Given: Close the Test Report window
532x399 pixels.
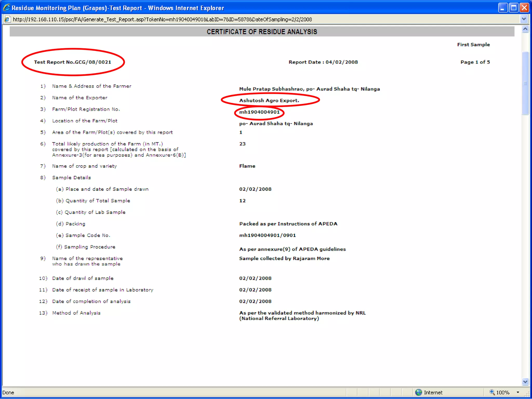Looking at the screenshot, I should [524, 8].
